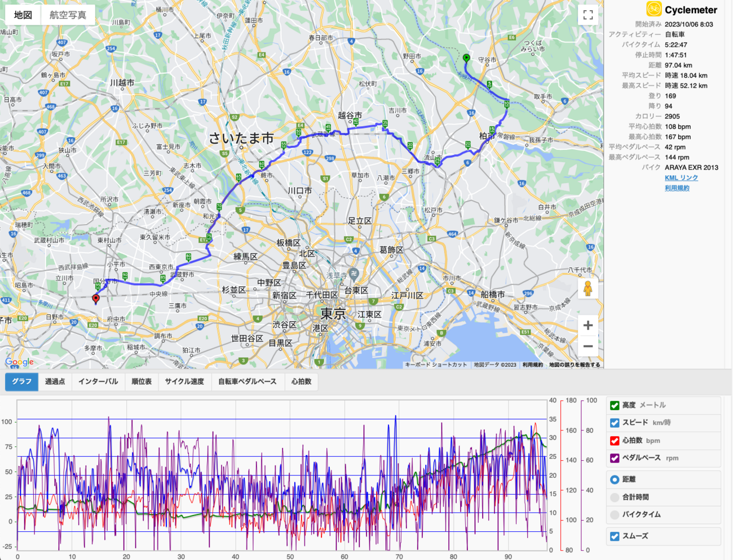Zoom out the map with minus button

click(x=588, y=346)
